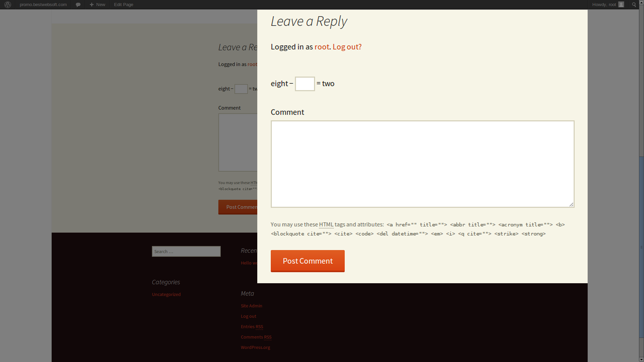644x362 pixels.
Task: Focus the footer Search field
Action: [x=186, y=251]
